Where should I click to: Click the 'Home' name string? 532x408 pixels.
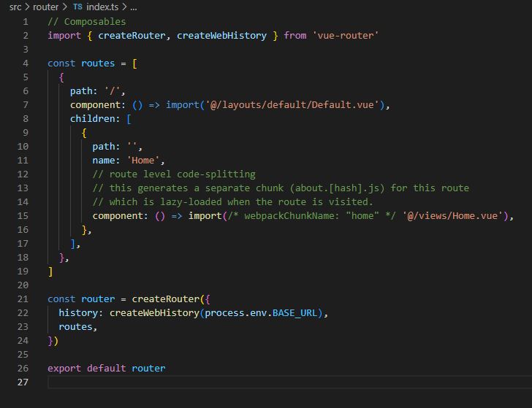(142, 161)
